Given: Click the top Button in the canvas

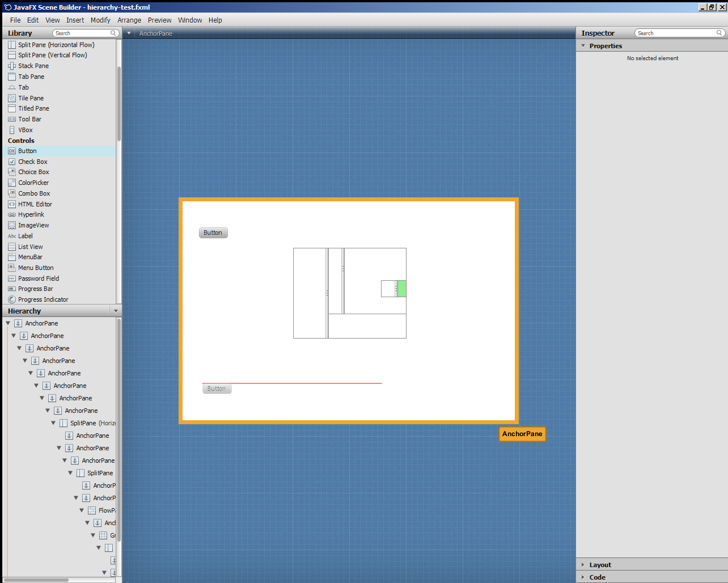Looking at the screenshot, I should (x=213, y=233).
